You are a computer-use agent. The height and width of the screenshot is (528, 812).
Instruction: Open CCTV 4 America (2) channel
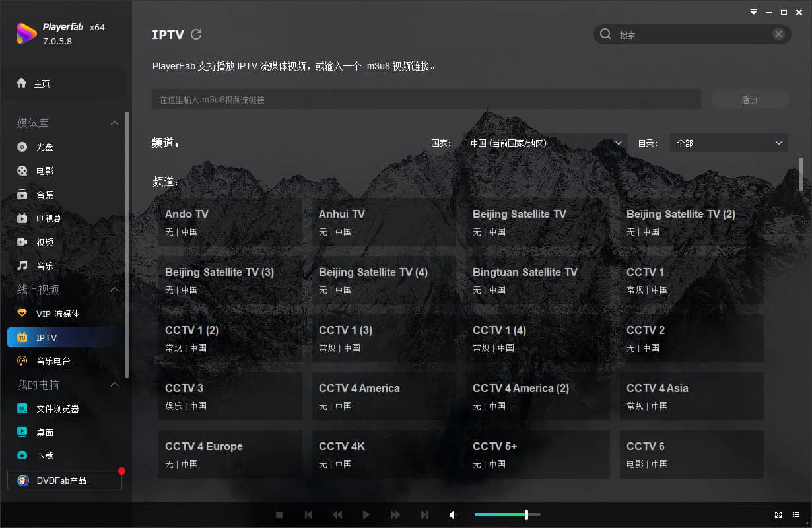[x=538, y=397]
